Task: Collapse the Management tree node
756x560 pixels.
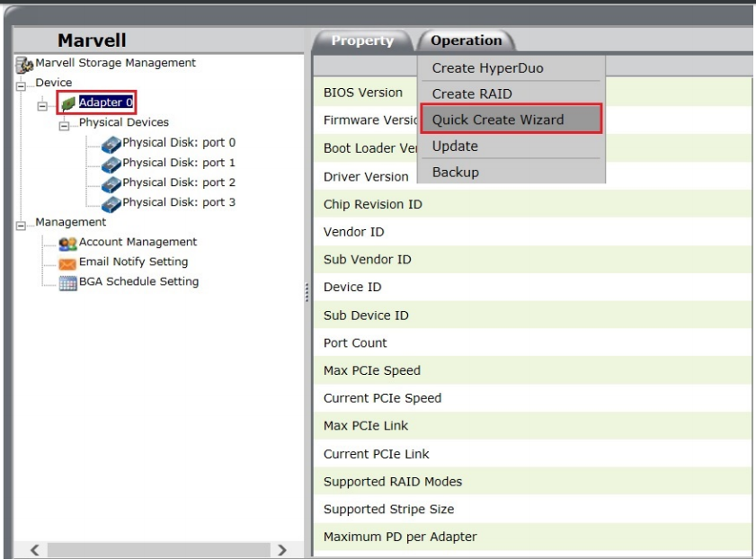Action: pyautogui.click(x=22, y=224)
